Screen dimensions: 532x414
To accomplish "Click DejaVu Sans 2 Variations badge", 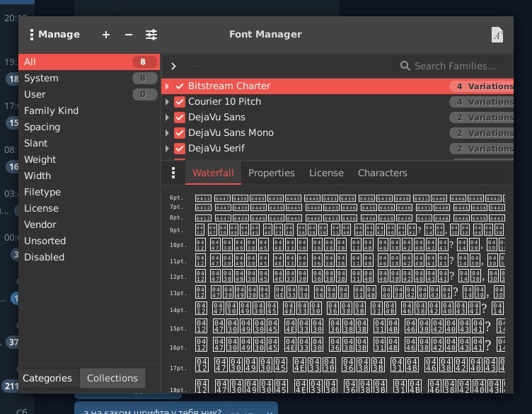I will (x=482, y=117).
